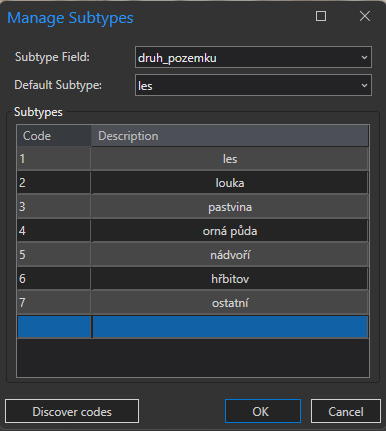Select the description cell 'hřbitov'
Image resolution: width=386 pixels, height=431 pixels.
(230, 279)
